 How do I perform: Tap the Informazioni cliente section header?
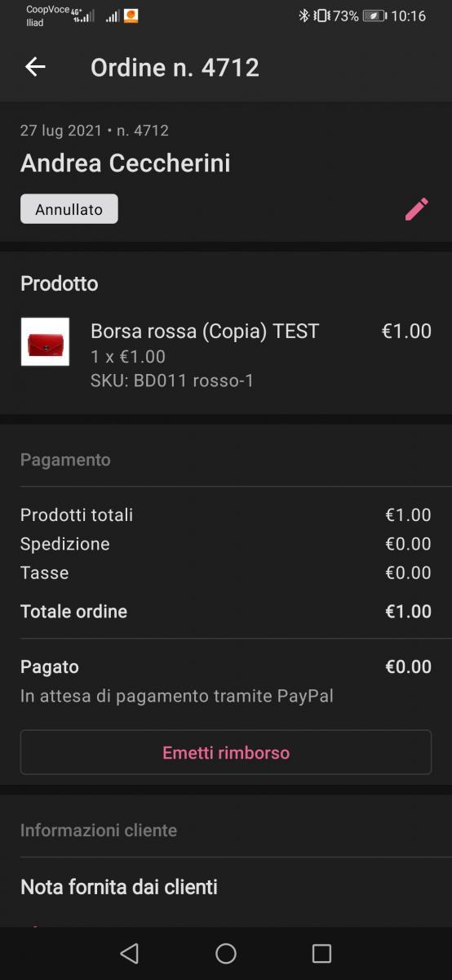[99, 830]
